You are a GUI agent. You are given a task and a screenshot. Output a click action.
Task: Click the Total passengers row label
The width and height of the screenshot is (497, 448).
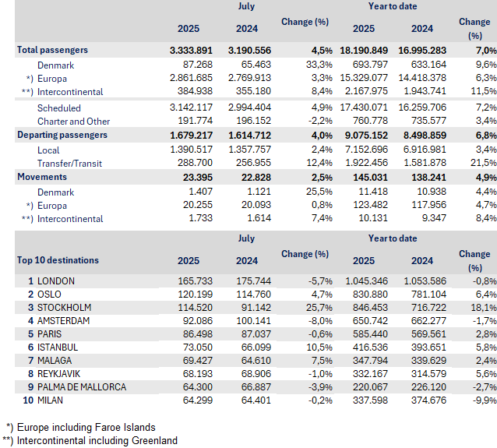(x=52, y=50)
